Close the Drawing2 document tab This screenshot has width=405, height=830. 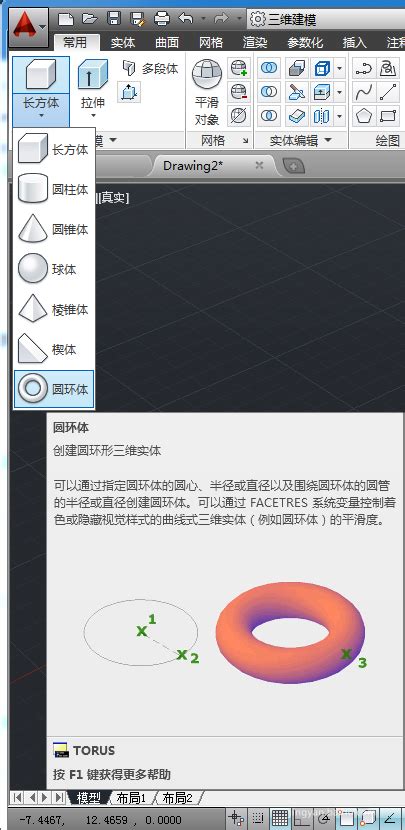(259, 165)
